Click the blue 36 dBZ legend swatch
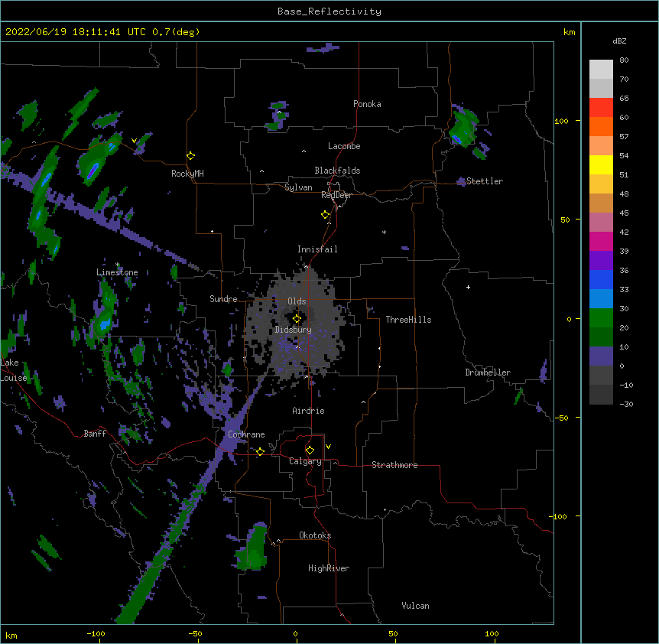 pyautogui.click(x=601, y=279)
